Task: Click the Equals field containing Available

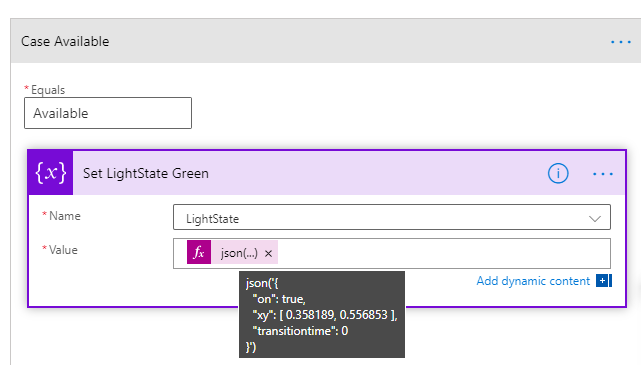Action: [x=108, y=113]
